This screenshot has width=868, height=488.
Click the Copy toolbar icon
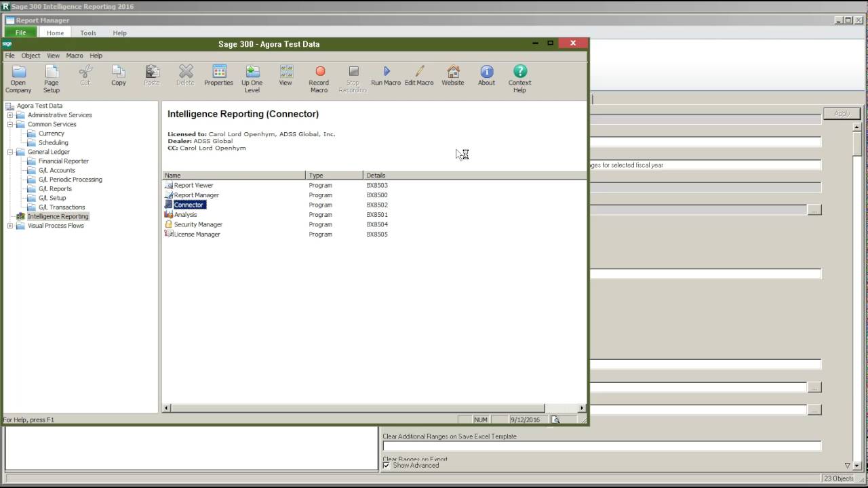pyautogui.click(x=119, y=71)
